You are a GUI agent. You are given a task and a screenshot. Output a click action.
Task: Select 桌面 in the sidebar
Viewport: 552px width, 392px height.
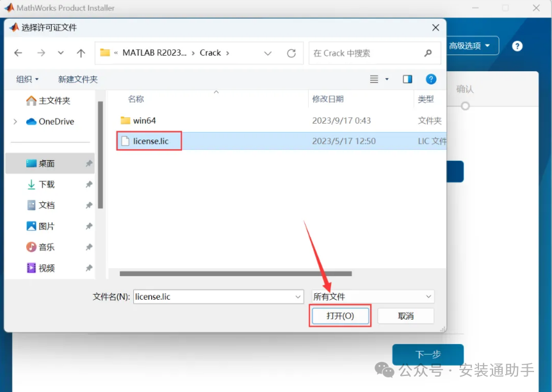tap(50, 163)
